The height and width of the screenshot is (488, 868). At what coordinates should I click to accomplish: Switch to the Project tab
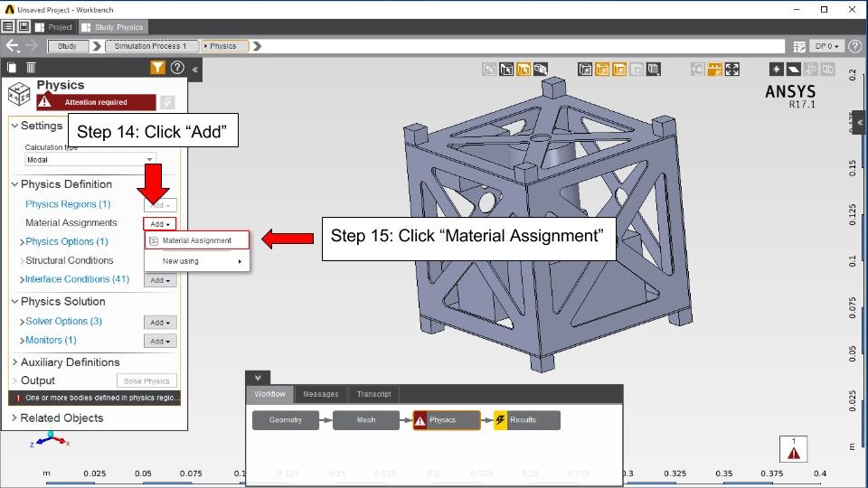(53, 27)
